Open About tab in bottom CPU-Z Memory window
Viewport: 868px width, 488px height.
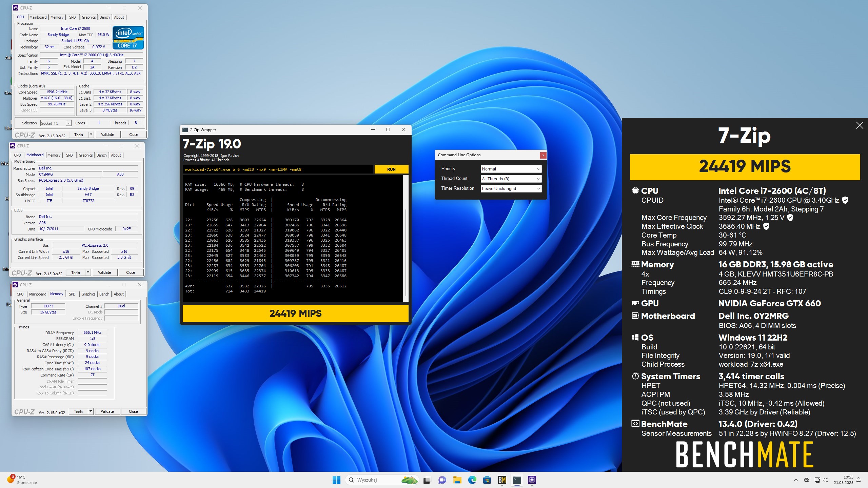(x=119, y=294)
